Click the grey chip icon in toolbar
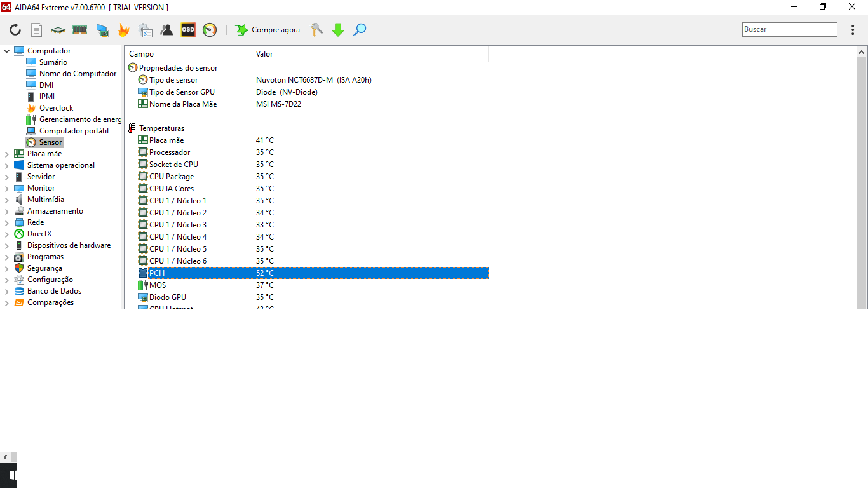 tap(58, 30)
